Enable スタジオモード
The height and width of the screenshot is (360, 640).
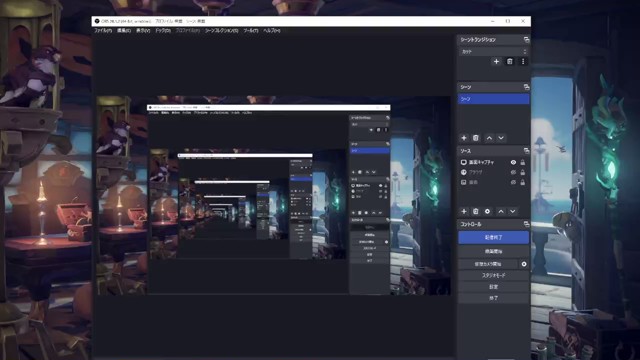493,276
